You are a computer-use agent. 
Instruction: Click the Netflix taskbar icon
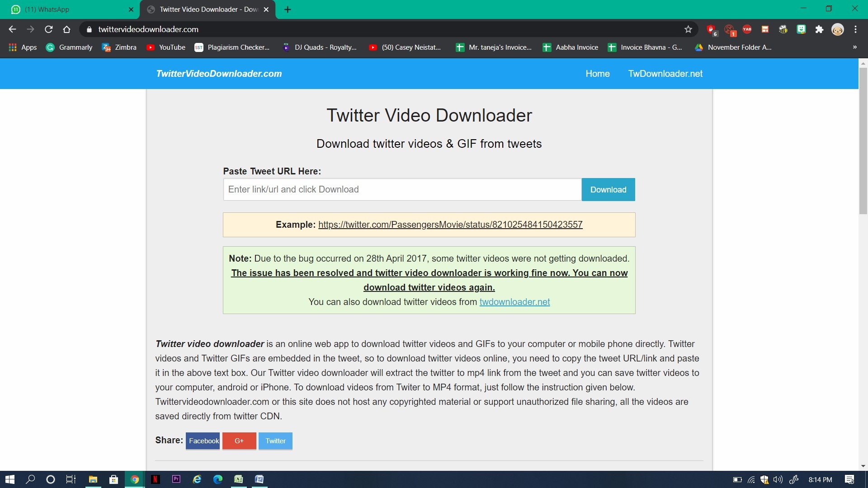click(x=156, y=479)
